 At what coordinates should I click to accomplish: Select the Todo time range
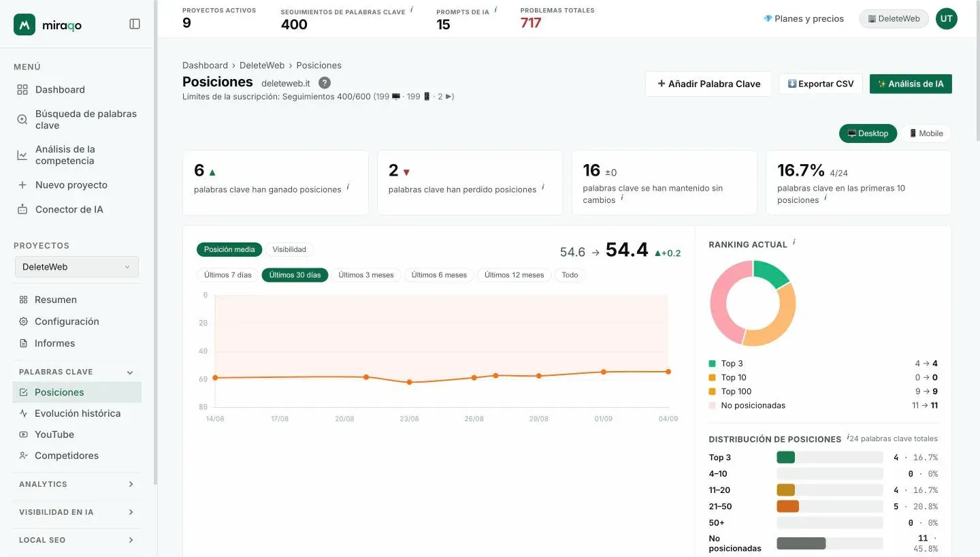tap(570, 275)
